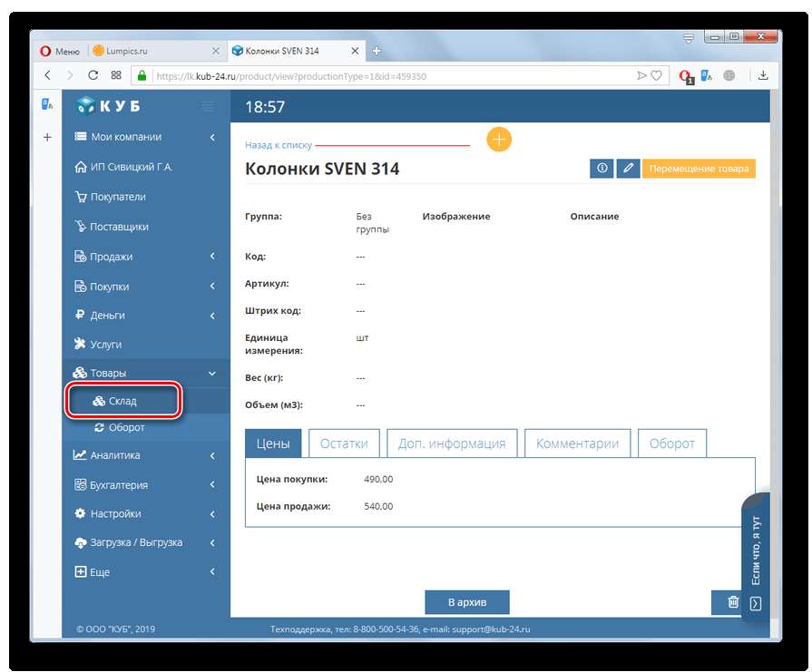The width and height of the screenshot is (812, 672).
Task: Select Склад in the sidebar
Action: (x=122, y=401)
